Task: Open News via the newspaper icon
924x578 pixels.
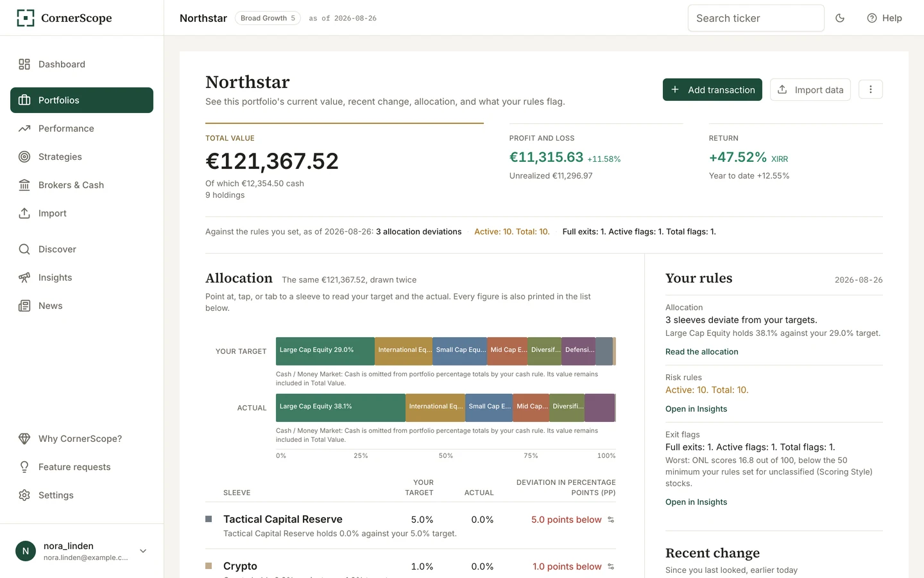Action: pyautogui.click(x=24, y=306)
